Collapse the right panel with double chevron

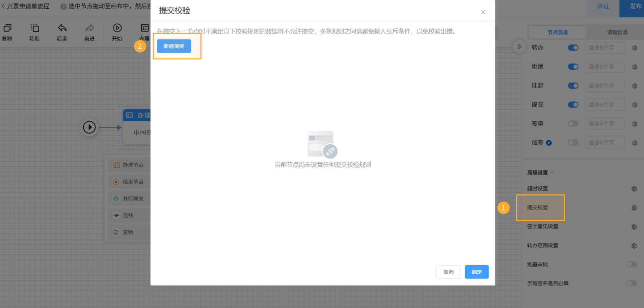coord(519,47)
